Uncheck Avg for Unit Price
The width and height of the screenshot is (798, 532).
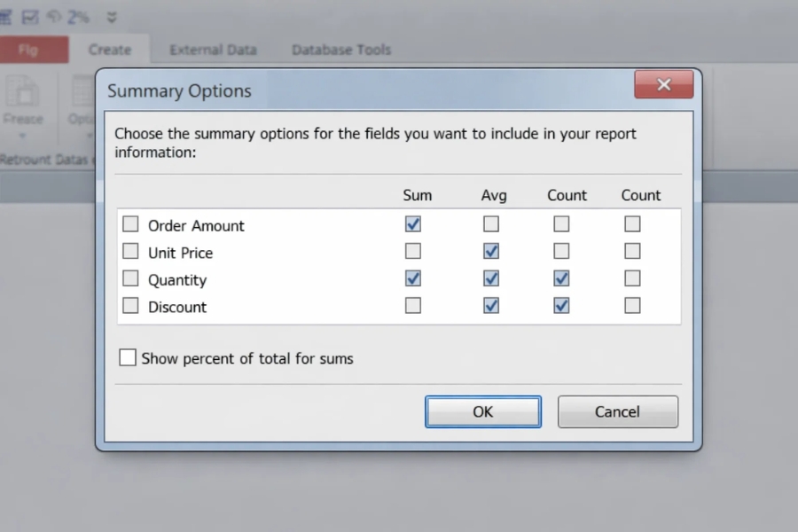(x=490, y=252)
